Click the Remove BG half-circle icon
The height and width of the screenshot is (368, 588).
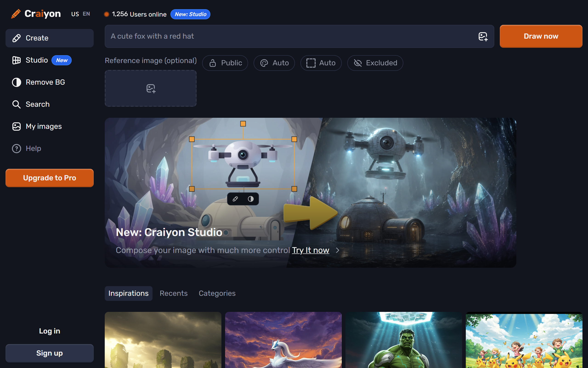click(17, 82)
